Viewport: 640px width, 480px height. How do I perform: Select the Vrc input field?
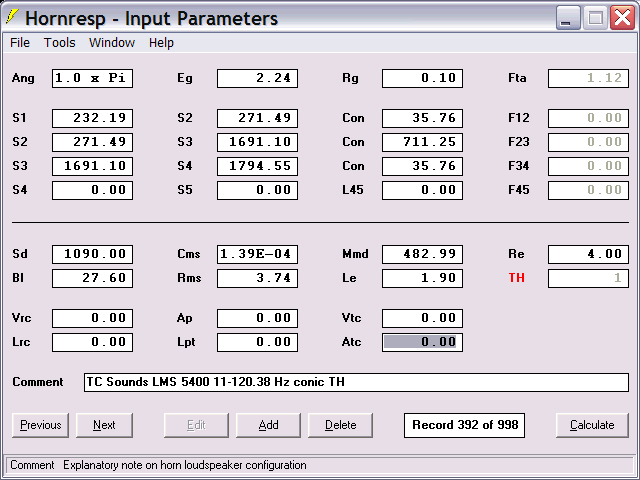(92, 318)
